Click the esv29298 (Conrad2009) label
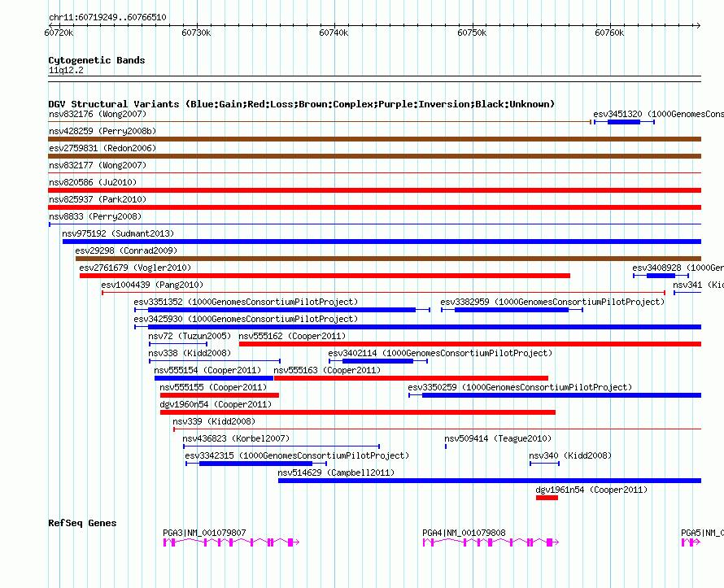The image size is (724, 588). [x=127, y=250]
